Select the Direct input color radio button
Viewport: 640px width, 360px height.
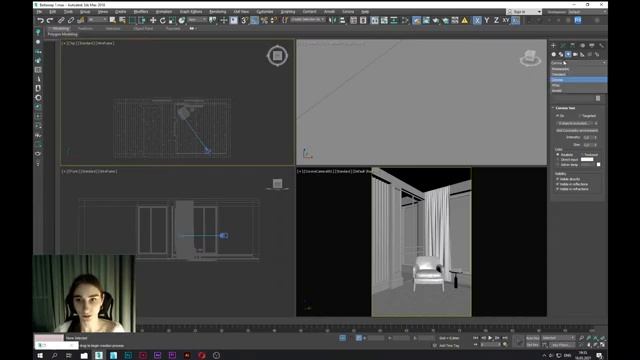[x=558, y=160]
